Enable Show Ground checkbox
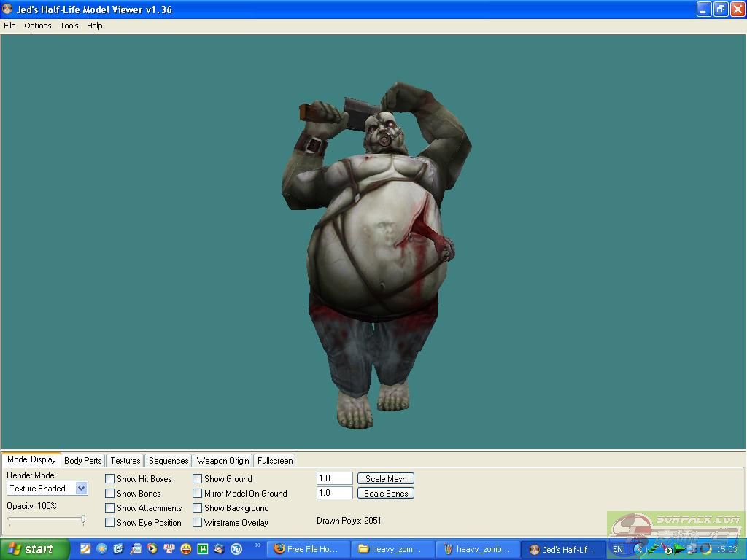The image size is (747, 560). (x=197, y=478)
